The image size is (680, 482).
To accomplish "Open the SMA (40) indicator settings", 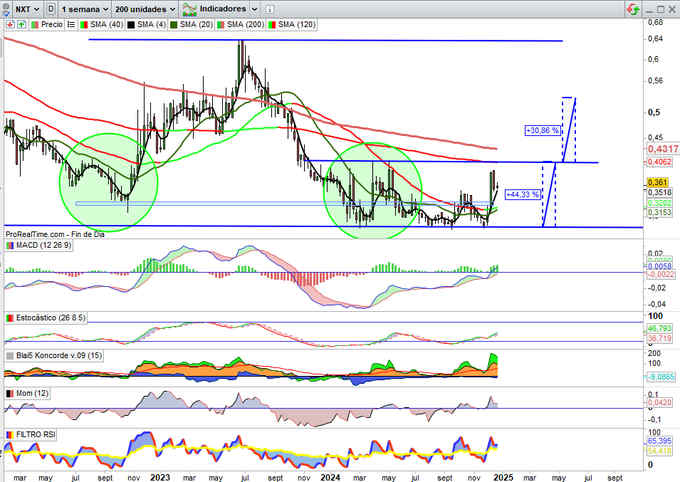I will coord(107,25).
